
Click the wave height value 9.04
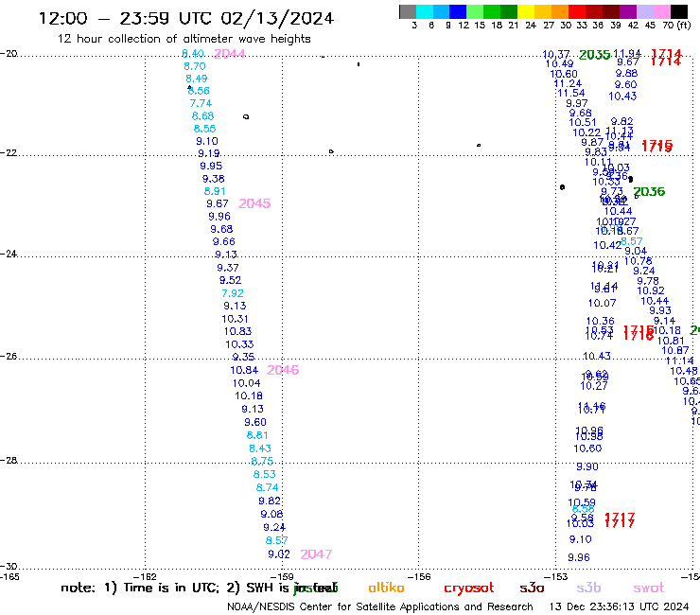tap(636, 252)
